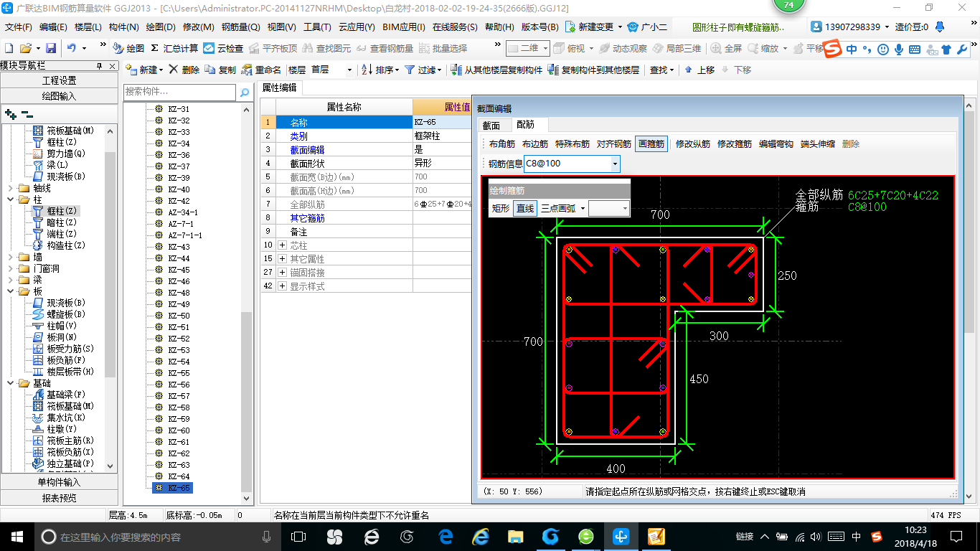980x551 pixels.
Task: Open the 在线服务(S) menu
Action: pyautogui.click(x=455, y=27)
